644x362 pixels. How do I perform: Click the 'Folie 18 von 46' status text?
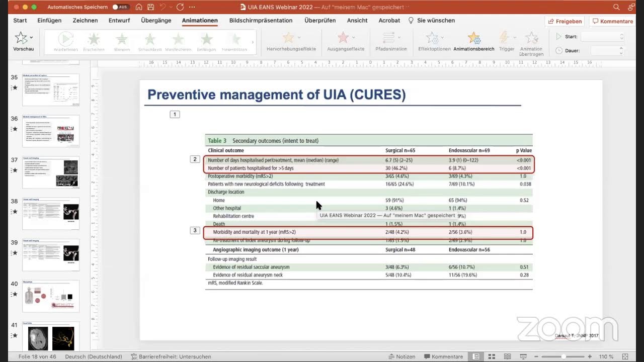pyautogui.click(x=38, y=356)
